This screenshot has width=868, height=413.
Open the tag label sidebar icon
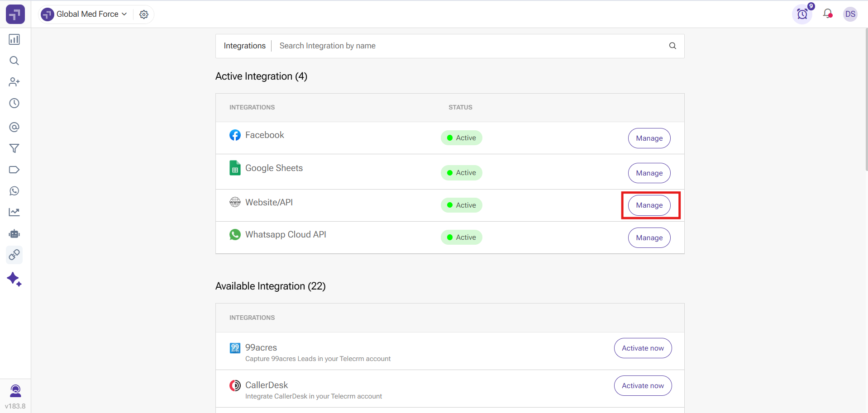coord(14,170)
